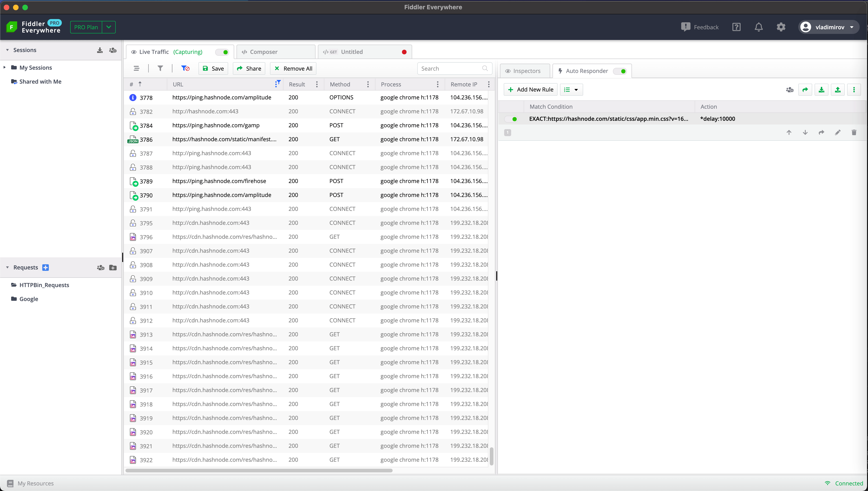Image resolution: width=868 pixels, height=491 pixels.
Task: Collapse the Requests panel section
Action: pos(7,267)
